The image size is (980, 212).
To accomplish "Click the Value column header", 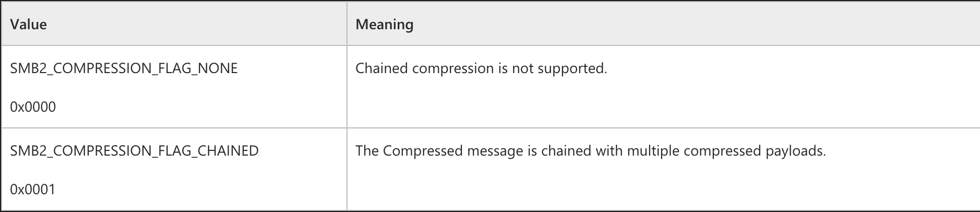I will [29, 25].
